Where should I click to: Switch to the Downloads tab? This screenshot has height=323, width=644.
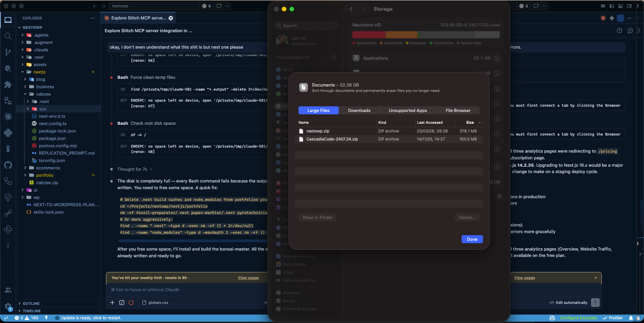[359, 110]
